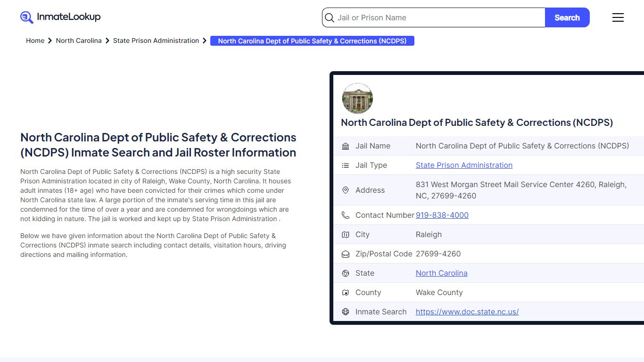Click the Zip/Postal Code envelope icon

[x=346, y=254]
